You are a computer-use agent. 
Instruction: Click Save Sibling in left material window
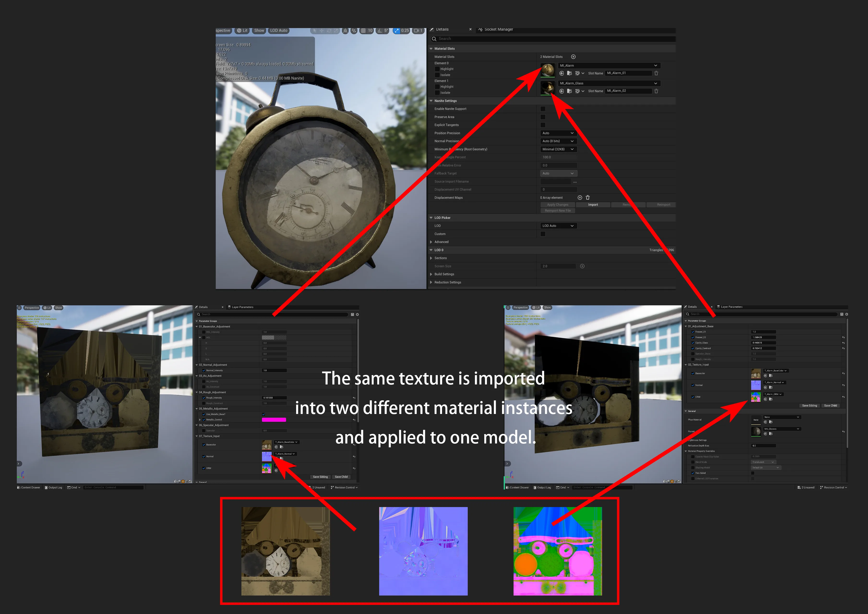pyautogui.click(x=320, y=477)
